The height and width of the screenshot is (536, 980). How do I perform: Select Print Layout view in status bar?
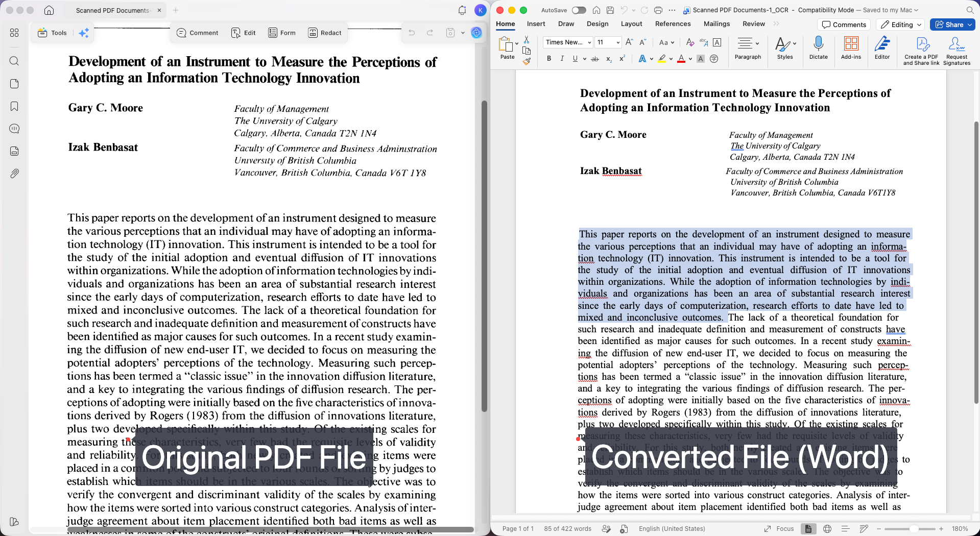808,529
